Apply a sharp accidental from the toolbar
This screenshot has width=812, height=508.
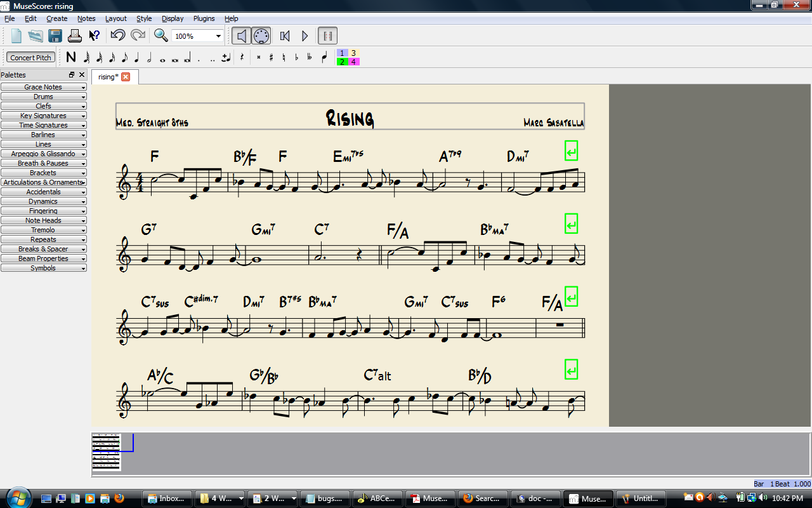pos(271,57)
